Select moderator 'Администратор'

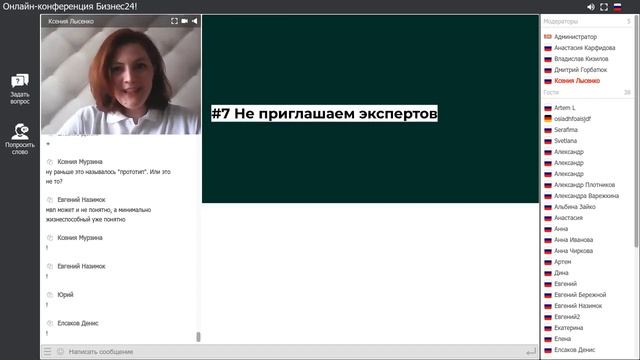click(x=575, y=37)
